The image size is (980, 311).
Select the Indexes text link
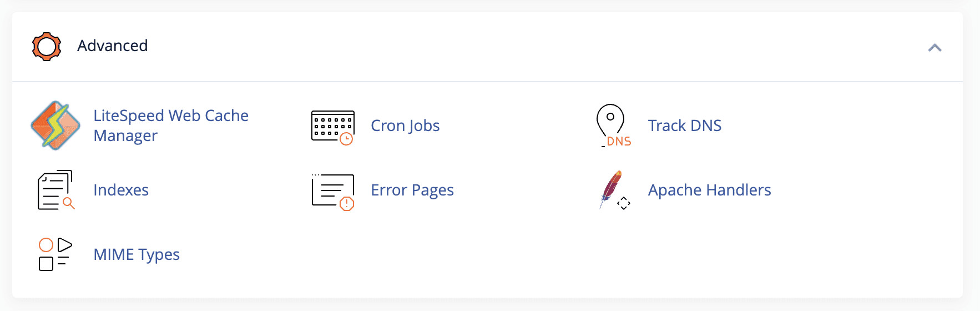(x=121, y=190)
